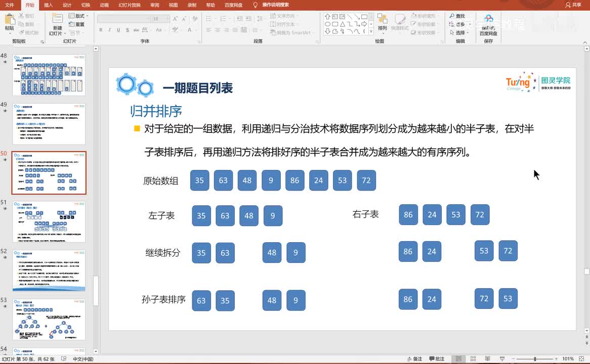Open the File (文件) tab
The height and width of the screenshot is (364, 590).
pos(10,5)
